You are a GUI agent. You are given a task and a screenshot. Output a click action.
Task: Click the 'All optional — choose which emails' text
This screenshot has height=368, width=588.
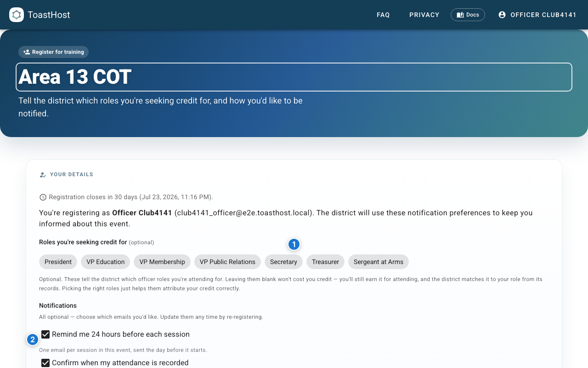coord(151,317)
